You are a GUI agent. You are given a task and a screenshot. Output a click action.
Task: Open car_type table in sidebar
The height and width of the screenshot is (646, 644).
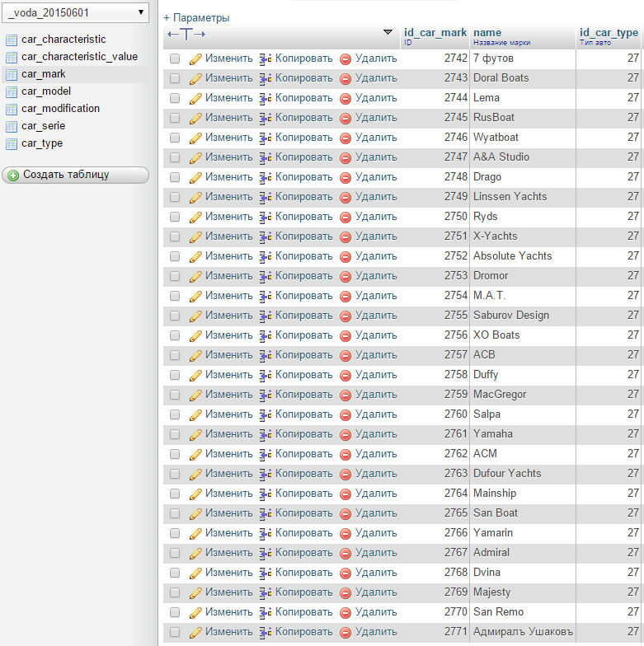(x=42, y=143)
